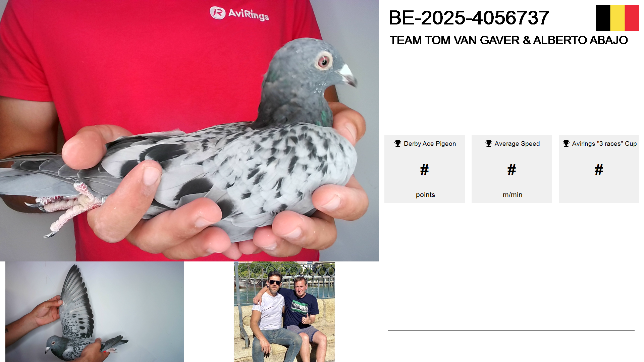This screenshot has width=644, height=362.
Task: Click the Avirings 3 races Cup trophy icon
Action: [566, 143]
